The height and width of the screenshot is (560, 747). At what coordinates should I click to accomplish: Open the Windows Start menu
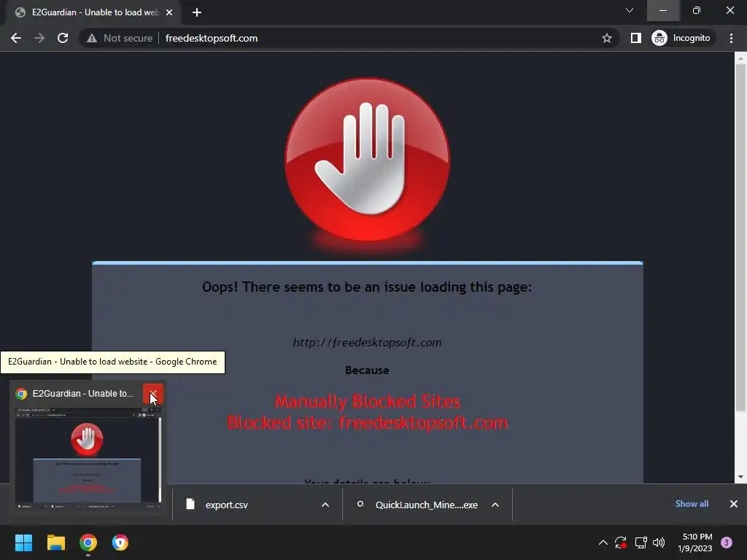click(x=23, y=542)
